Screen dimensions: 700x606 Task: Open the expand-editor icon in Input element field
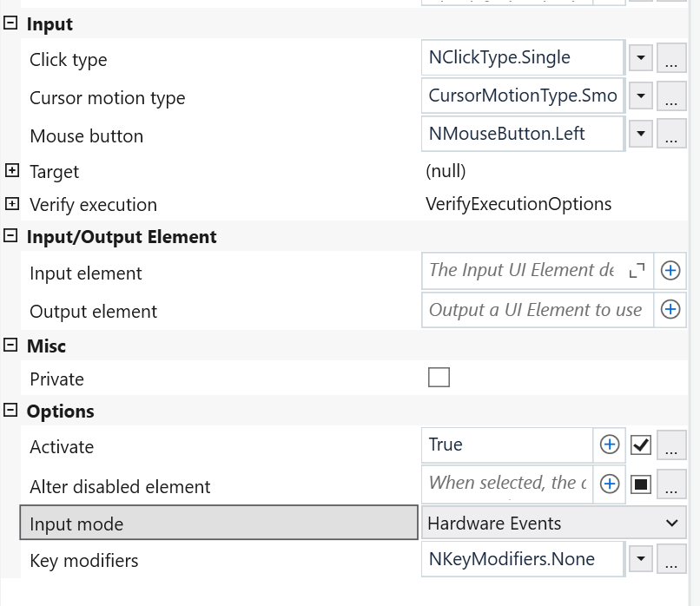637,271
